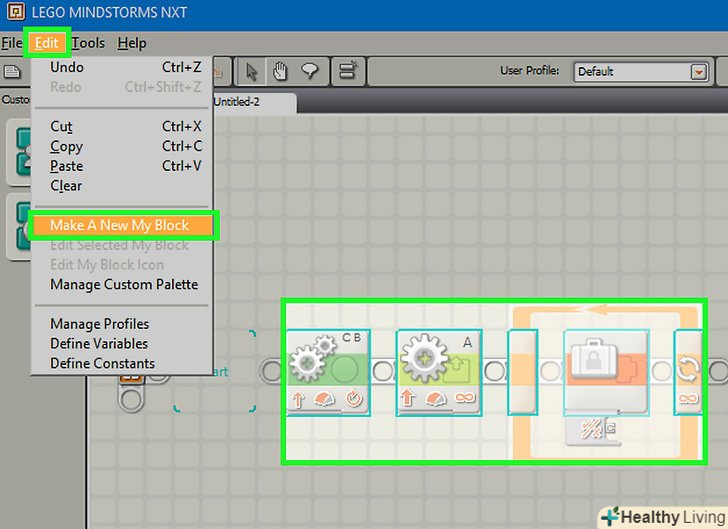Select the Comment speech bubble tool
The height and width of the screenshot is (529, 728).
(x=310, y=72)
